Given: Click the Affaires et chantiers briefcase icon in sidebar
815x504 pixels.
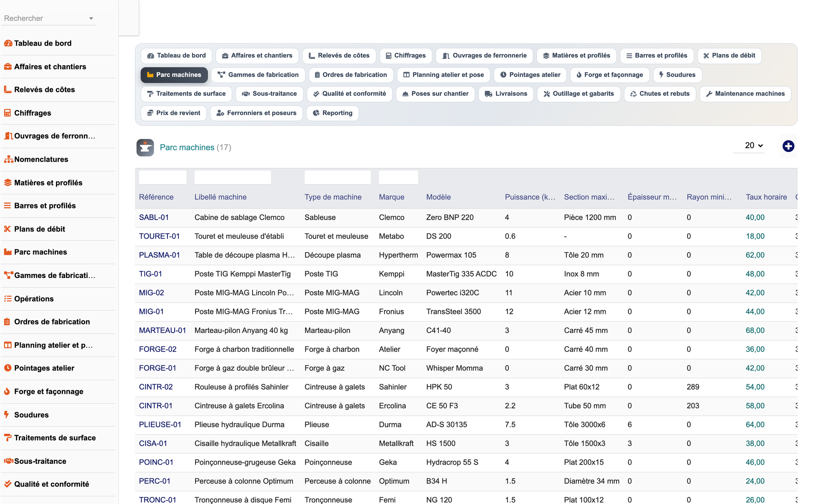Looking at the screenshot, I should [8, 67].
